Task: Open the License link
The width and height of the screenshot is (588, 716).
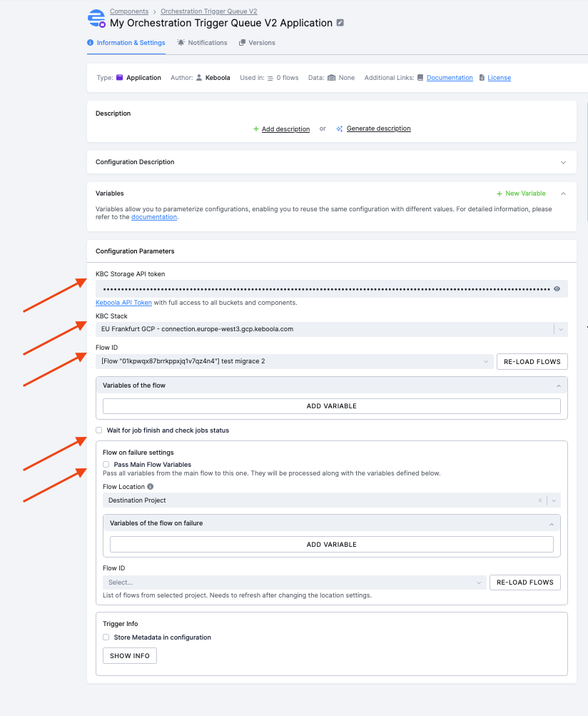Action: click(x=499, y=78)
